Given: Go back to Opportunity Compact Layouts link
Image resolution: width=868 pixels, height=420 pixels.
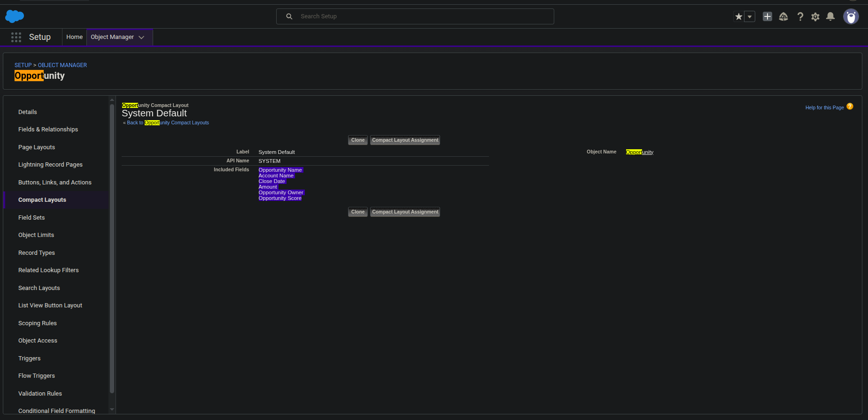Looking at the screenshot, I should coord(168,122).
